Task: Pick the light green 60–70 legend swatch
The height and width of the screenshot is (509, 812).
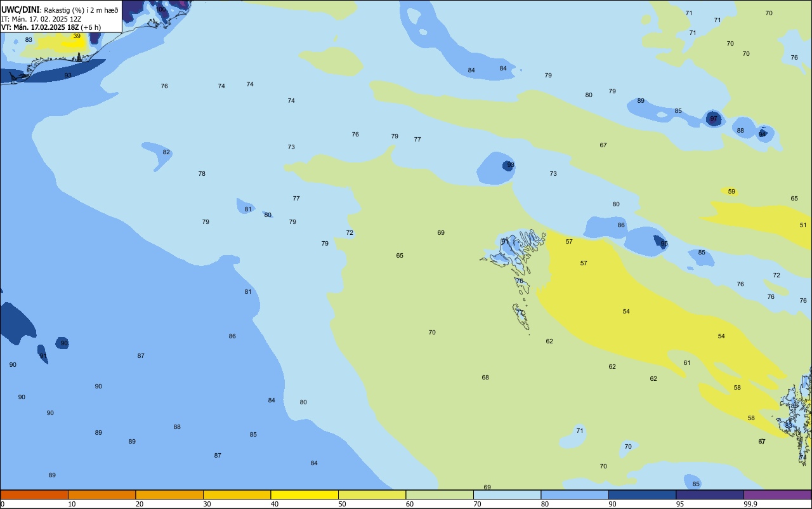Action: (440, 494)
